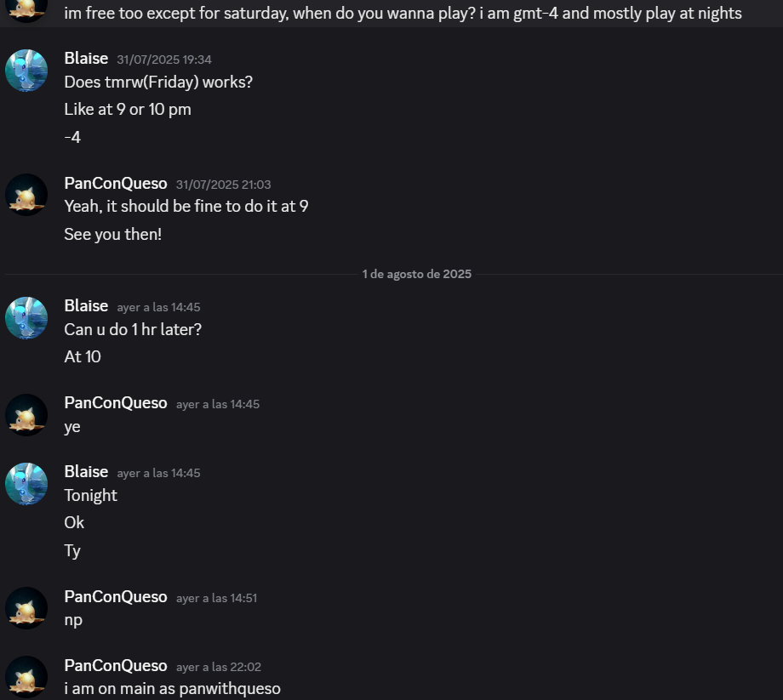The height and width of the screenshot is (700, 783).
Task: Open PanConQueso's avatar beside 'i am on main' message
Action: [26, 677]
